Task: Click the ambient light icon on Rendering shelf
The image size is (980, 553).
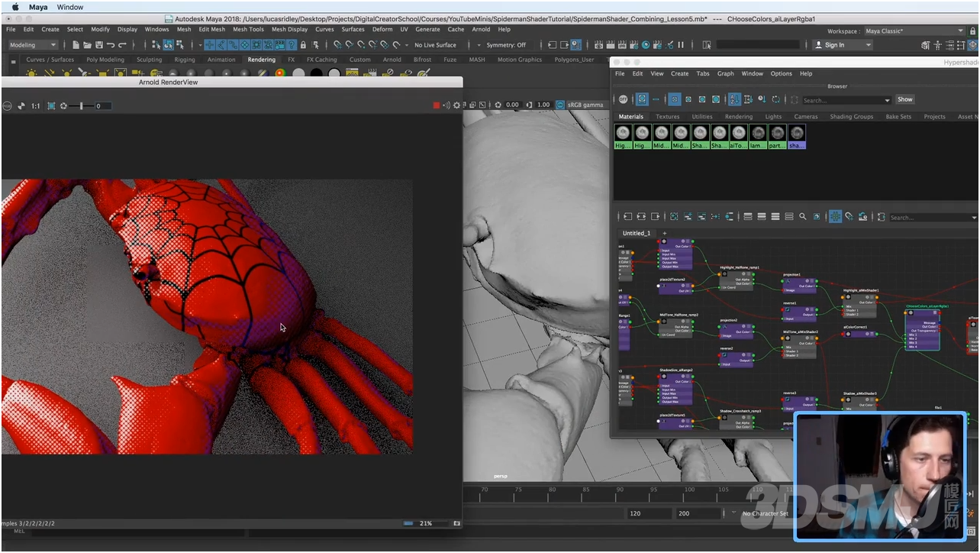Action: (x=31, y=73)
